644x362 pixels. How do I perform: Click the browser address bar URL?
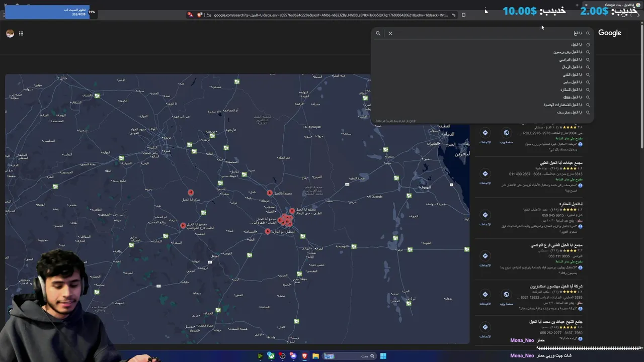pos(331,15)
